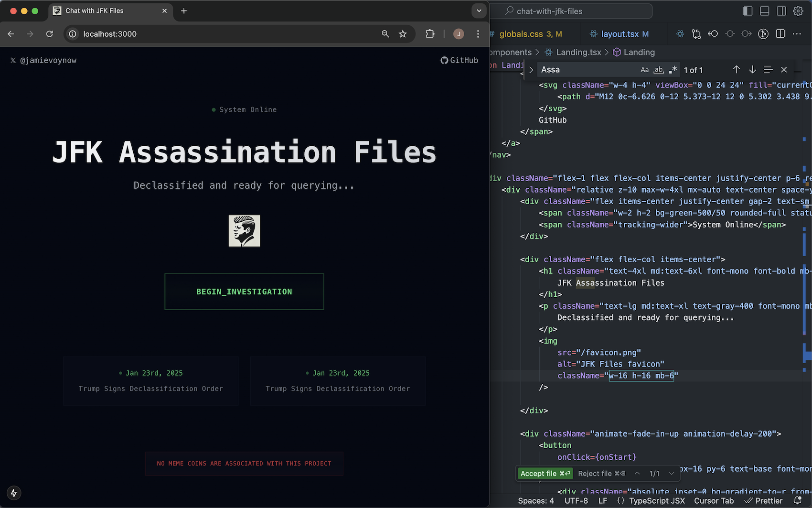Click the next match arrow in find widget

point(753,70)
